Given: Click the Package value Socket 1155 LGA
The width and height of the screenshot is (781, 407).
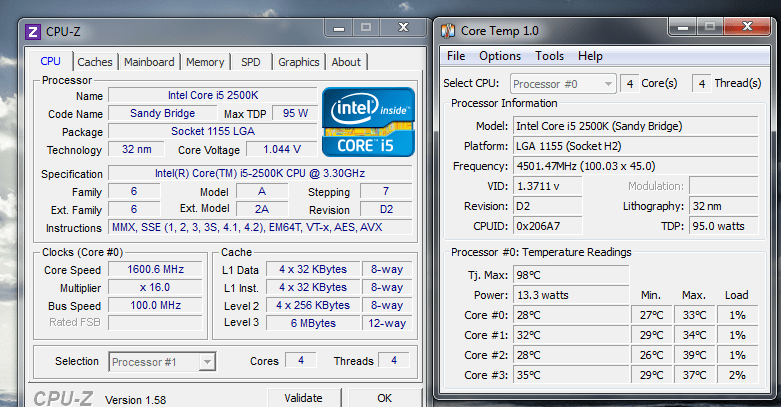Looking at the screenshot, I should [x=213, y=131].
